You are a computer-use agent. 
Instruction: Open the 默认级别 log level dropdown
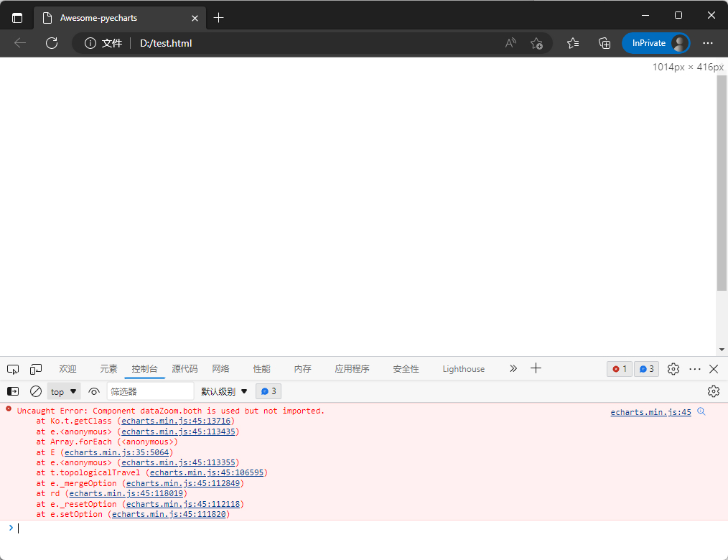pyautogui.click(x=224, y=391)
